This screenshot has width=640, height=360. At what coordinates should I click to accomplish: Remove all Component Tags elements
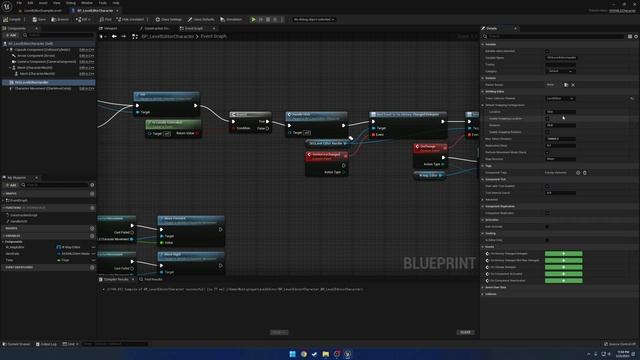(x=585, y=173)
